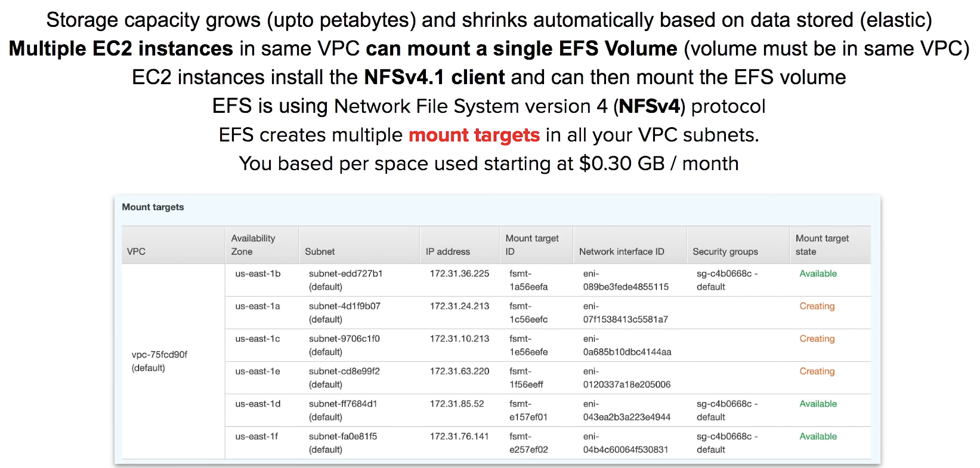Click mount target ID fsmt-1e56eefe
The image size is (980, 468).
tap(528, 345)
